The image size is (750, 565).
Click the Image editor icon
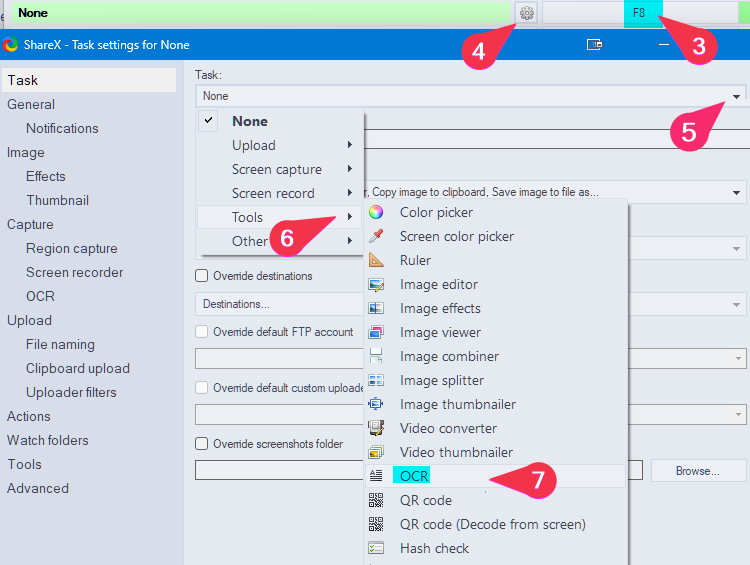click(x=376, y=284)
